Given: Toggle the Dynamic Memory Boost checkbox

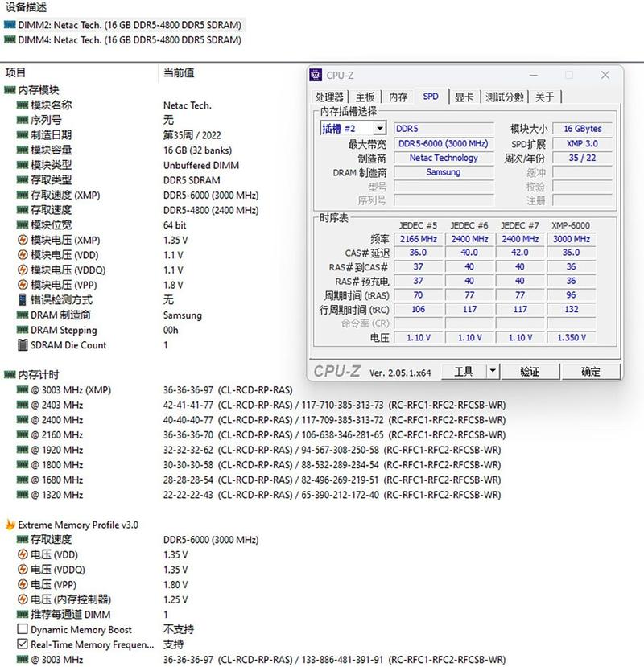Looking at the screenshot, I should pos(23,628).
